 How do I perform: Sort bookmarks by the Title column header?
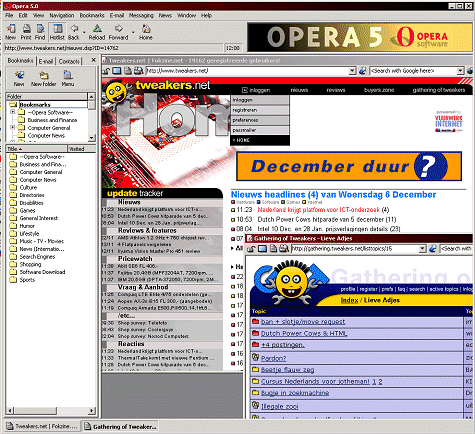click(x=37, y=149)
